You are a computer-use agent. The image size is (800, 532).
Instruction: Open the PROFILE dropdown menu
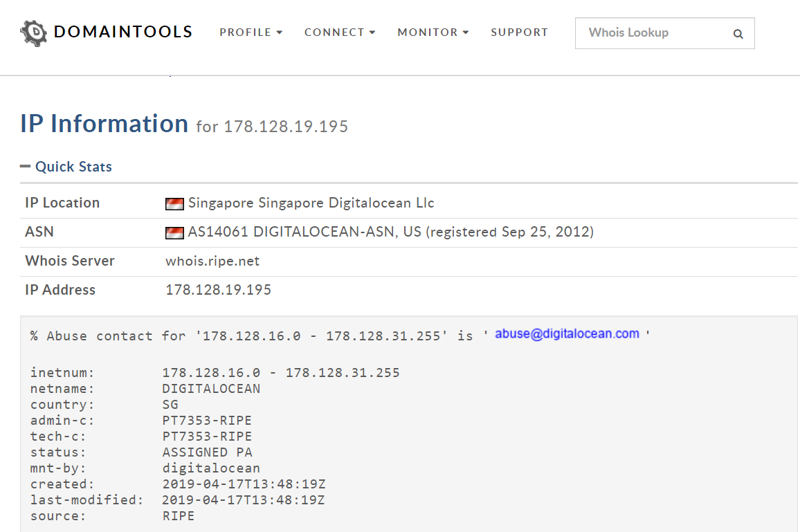251,33
